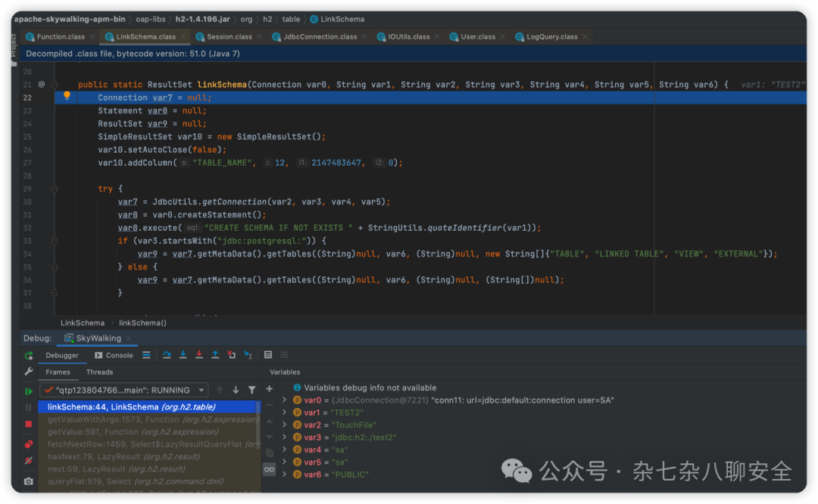Use frames list scrollbar
This screenshot has width=818, height=504.
point(258,422)
